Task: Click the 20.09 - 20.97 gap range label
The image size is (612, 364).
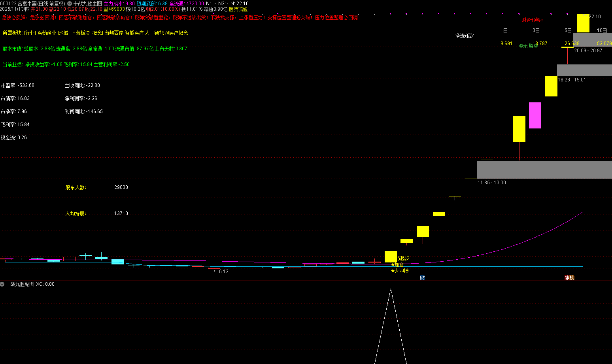Action: 588,51
